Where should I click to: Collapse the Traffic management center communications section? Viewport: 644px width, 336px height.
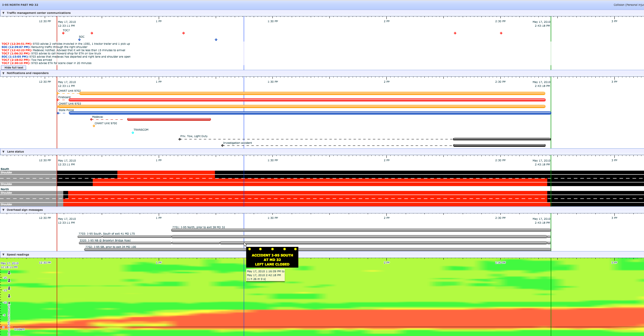click(3, 13)
